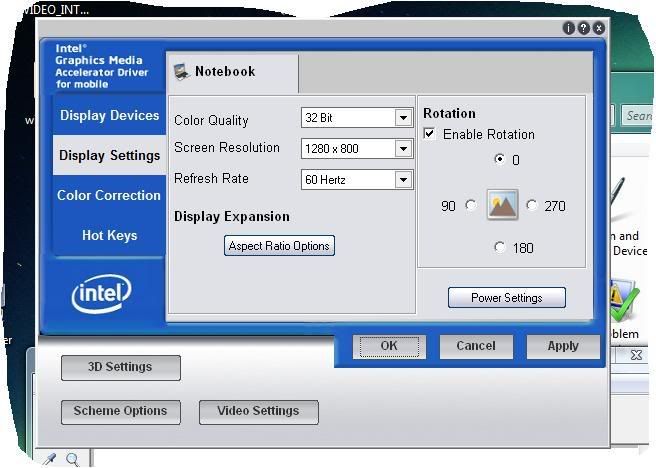Click the rotation preview picture icon
Image resolution: width=656 pixels, height=468 pixels.
[502, 205]
